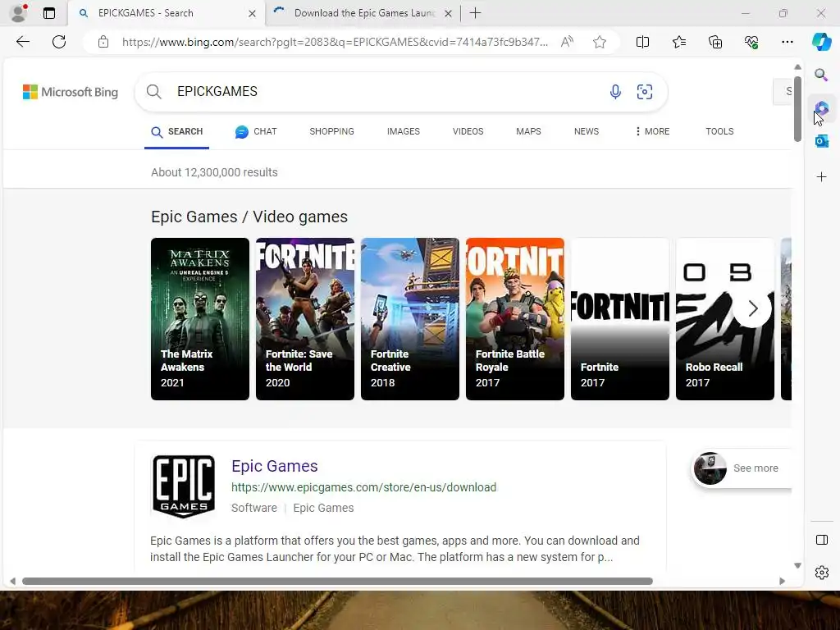Open sidebar settings gear
Viewport: 840px width, 630px height.
pyautogui.click(x=822, y=573)
